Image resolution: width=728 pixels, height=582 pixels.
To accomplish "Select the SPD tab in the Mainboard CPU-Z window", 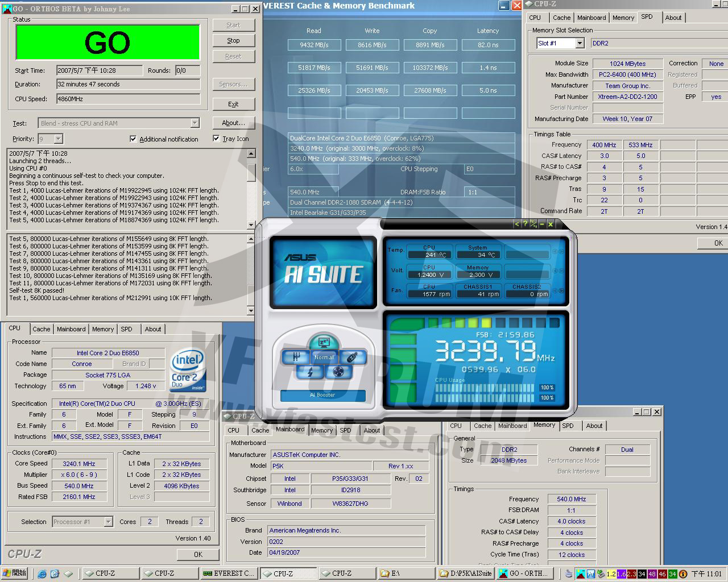I will [345, 430].
